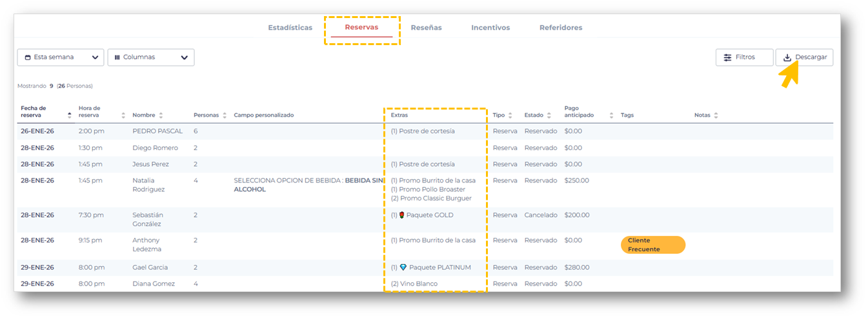Open the Estadísticas tab
Screen dimensions: 868x319
[x=290, y=28]
